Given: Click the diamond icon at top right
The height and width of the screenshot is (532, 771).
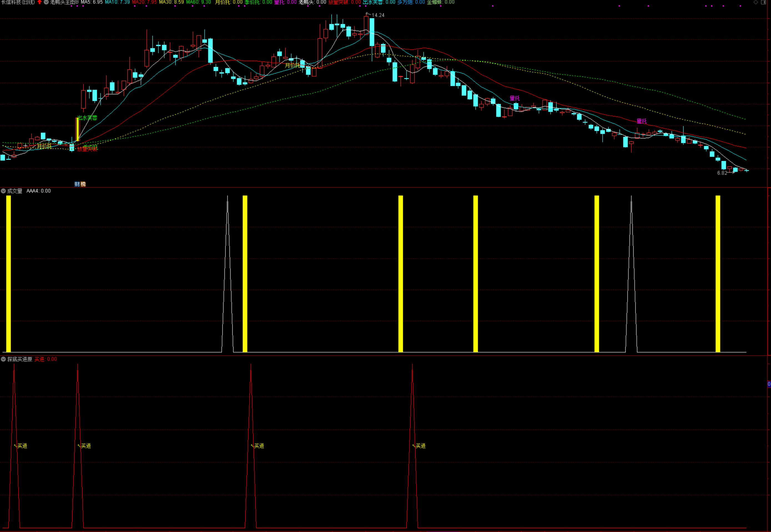Looking at the screenshot, I should 756,2.
